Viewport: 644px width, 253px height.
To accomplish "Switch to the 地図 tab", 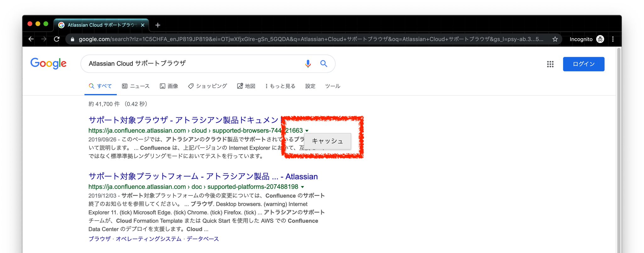I will 246,86.
